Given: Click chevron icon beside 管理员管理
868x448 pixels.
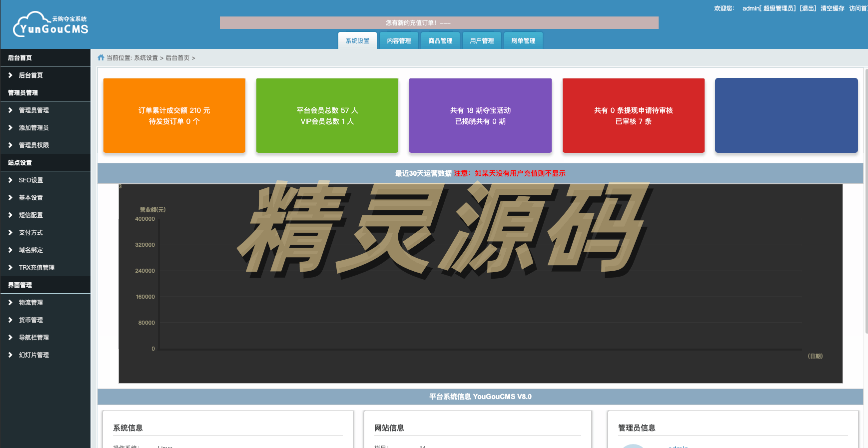Looking at the screenshot, I should (10, 110).
